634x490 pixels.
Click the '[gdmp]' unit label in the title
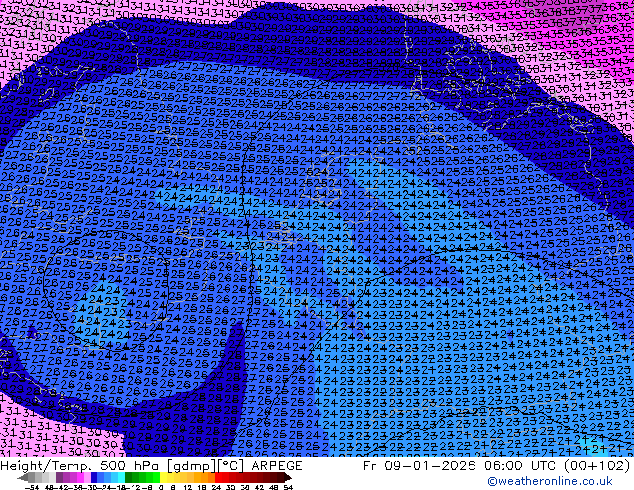point(192,466)
